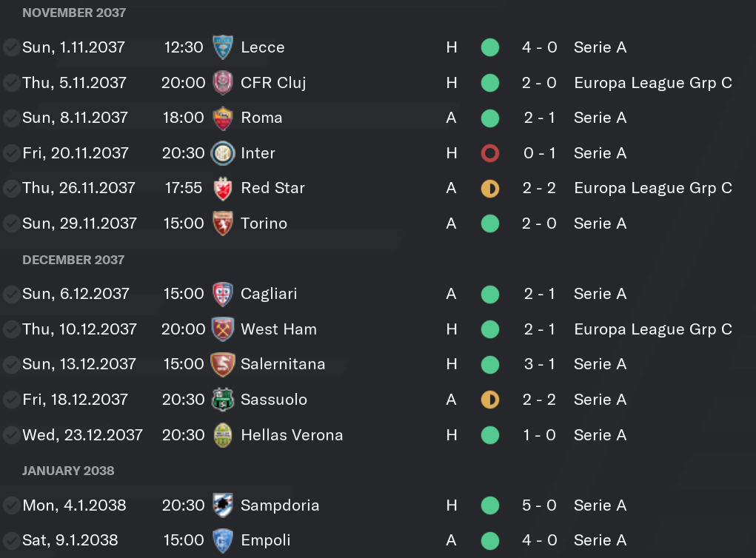Tick the checkmark beside Sat, 9.1.2038
Image resolution: width=756 pixels, height=558 pixels.
pyautogui.click(x=10, y=540)
